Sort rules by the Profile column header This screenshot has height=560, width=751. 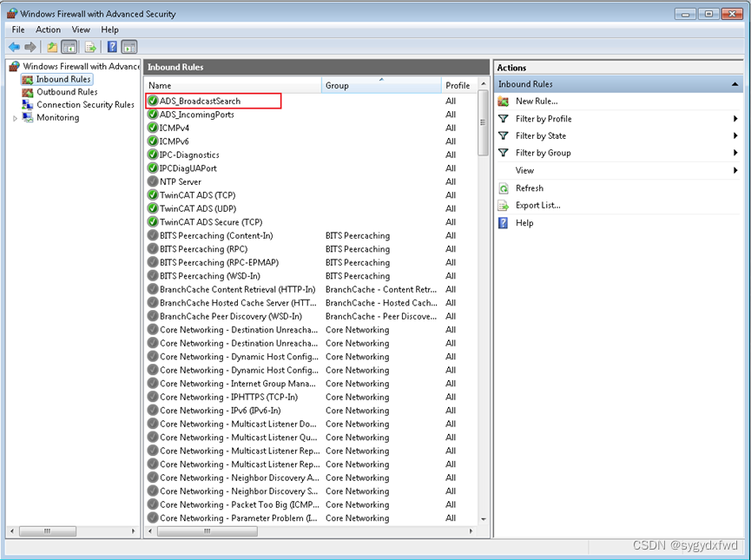click(x=459, y=85)
